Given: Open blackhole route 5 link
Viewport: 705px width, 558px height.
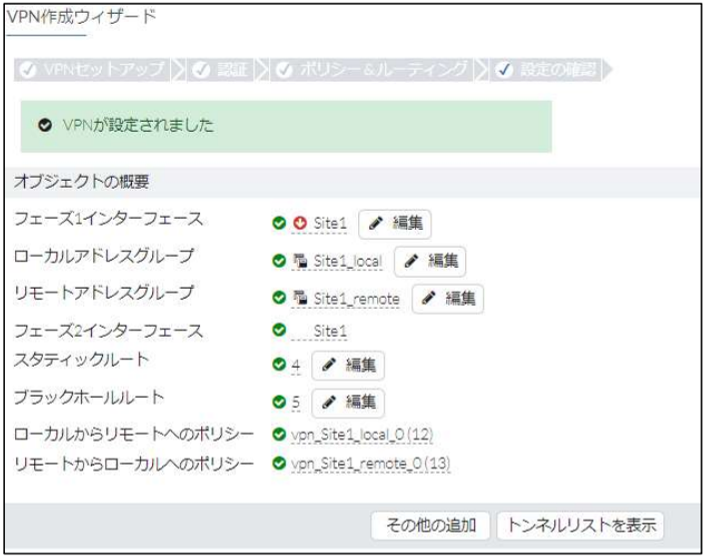Looking at the screenshot, I should tap(295, 402).
